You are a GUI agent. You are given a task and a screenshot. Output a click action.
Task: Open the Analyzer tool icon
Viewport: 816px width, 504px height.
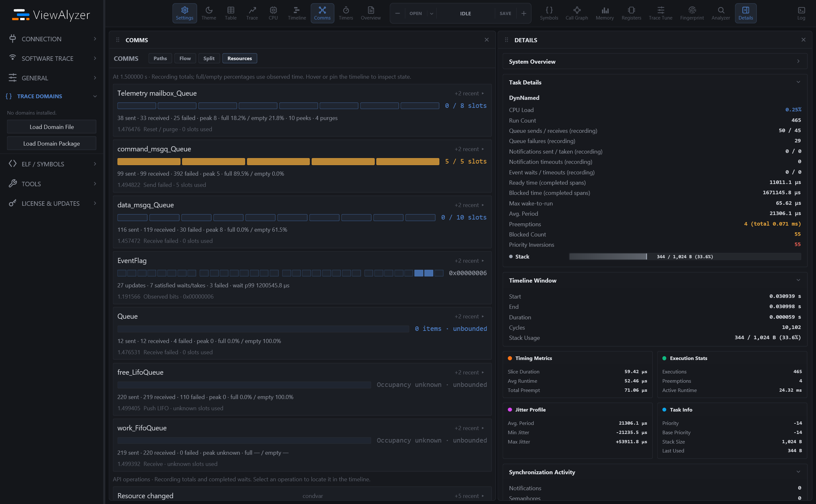[721, 13]
